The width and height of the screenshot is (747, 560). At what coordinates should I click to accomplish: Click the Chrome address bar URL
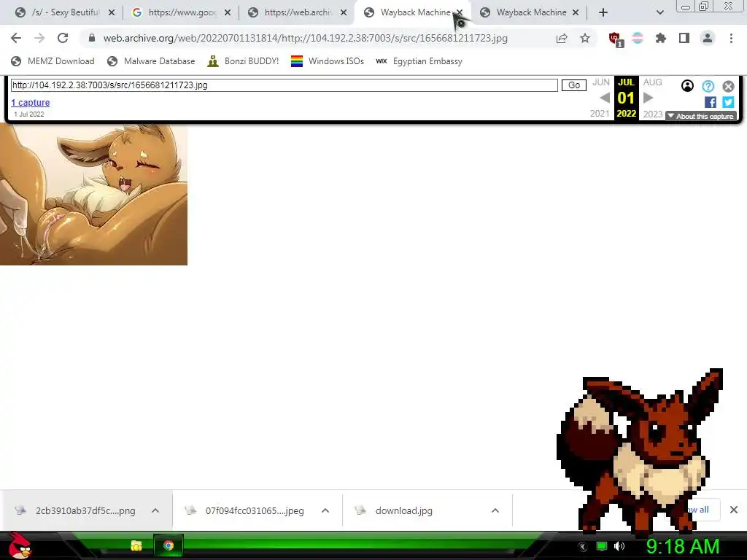click(305, 38)
